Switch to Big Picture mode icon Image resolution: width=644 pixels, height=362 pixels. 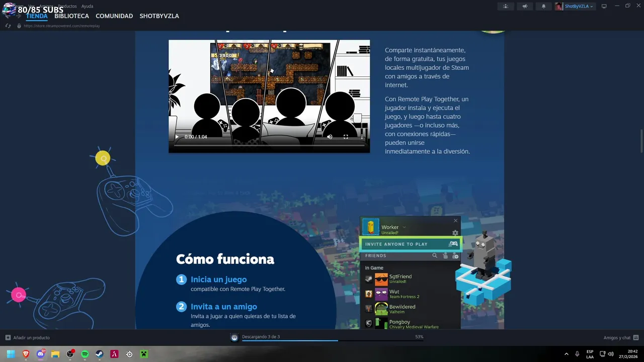click(x=604, y=6)
